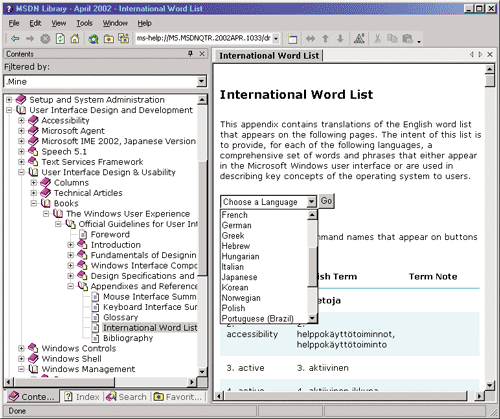This screenshot has width=500, height=419.
Task: Click the Refresh page toolbar icon
Action: click(60, 39)
